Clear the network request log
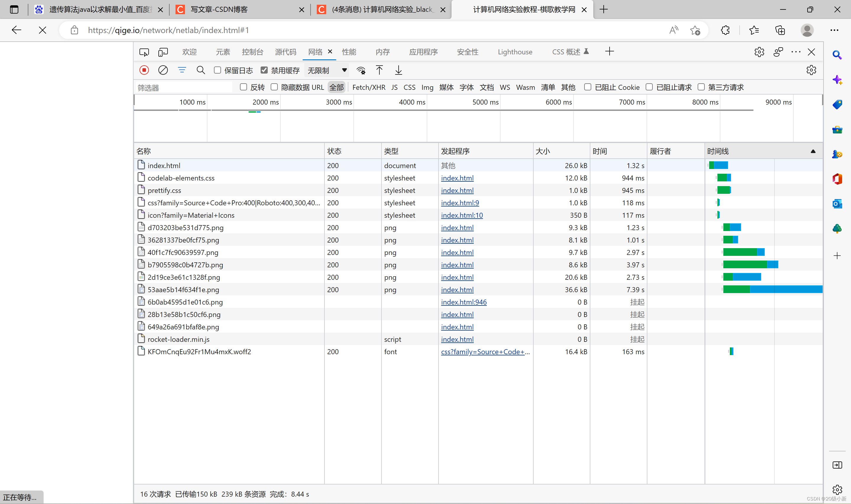The height and width of the screenshot is (504, 851). [x=163, y=70]
